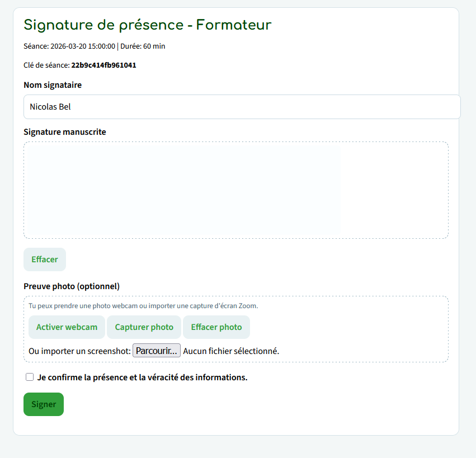Activate the webcam with Activer webcam
The width and height of the screenshot is (476, 458).
[x=67, y=327]
